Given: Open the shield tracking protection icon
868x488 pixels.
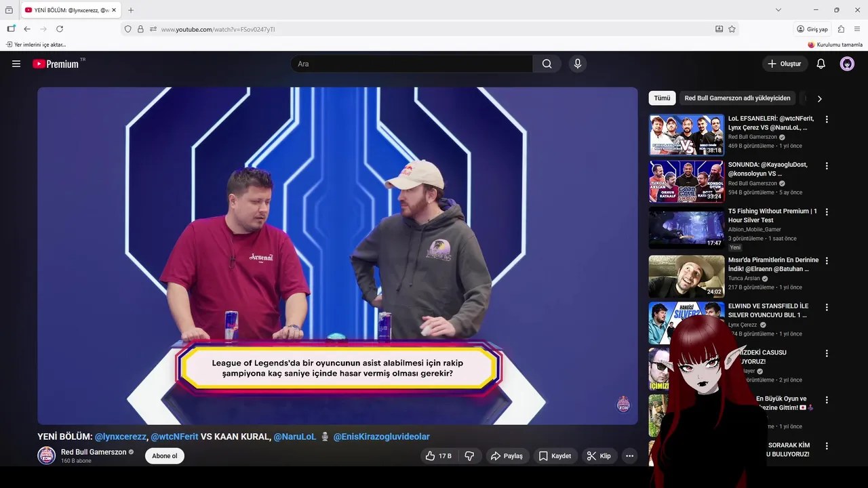Looking at the screenshot, I should tap(127, 29).
